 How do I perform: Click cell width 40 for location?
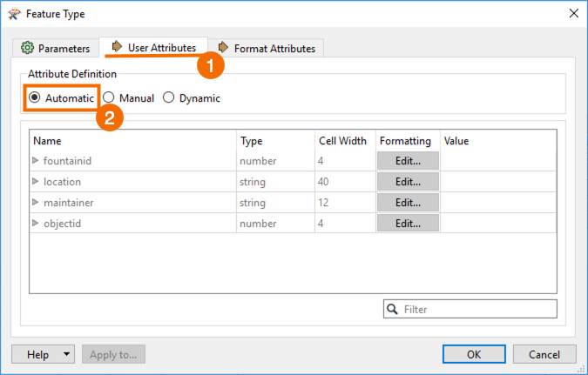click(345, 182)
